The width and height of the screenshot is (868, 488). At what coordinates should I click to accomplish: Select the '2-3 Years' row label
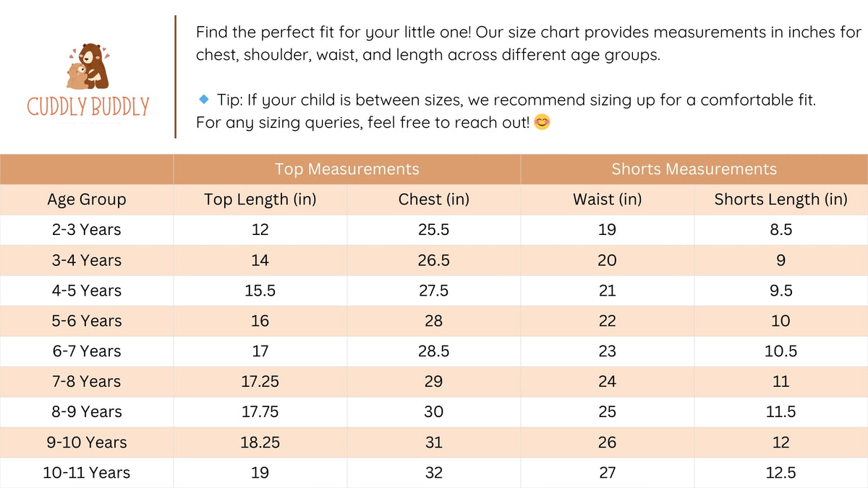pos(87,230)
